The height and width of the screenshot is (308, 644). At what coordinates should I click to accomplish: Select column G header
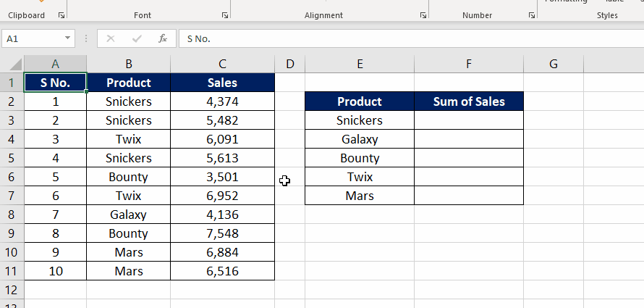coord(554,64)
